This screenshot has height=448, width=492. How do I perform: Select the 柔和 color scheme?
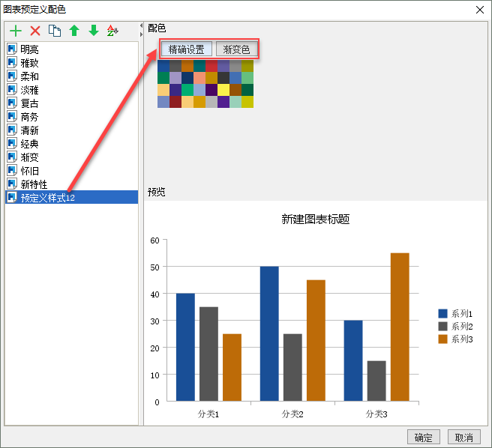71,76
